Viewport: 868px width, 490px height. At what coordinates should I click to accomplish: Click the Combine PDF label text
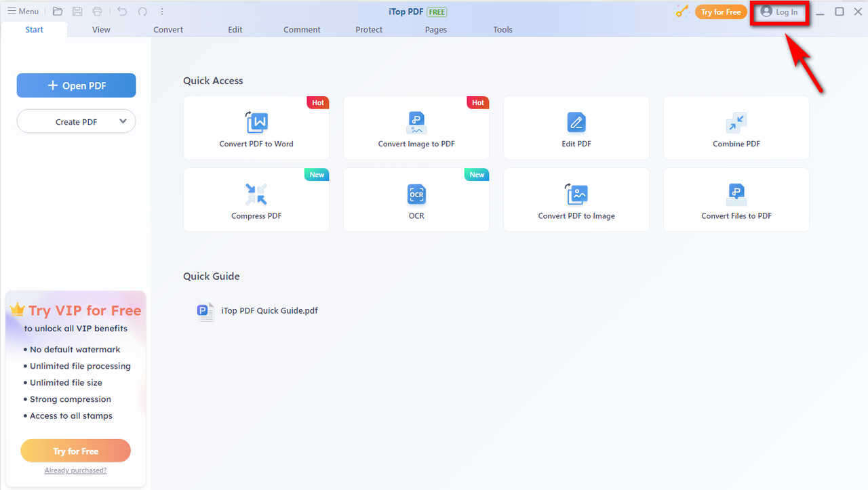coord(736,144)
